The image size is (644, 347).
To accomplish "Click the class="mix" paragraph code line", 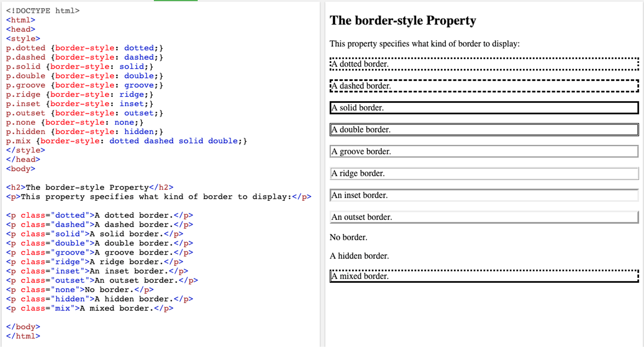I will (x=90, y=308).
